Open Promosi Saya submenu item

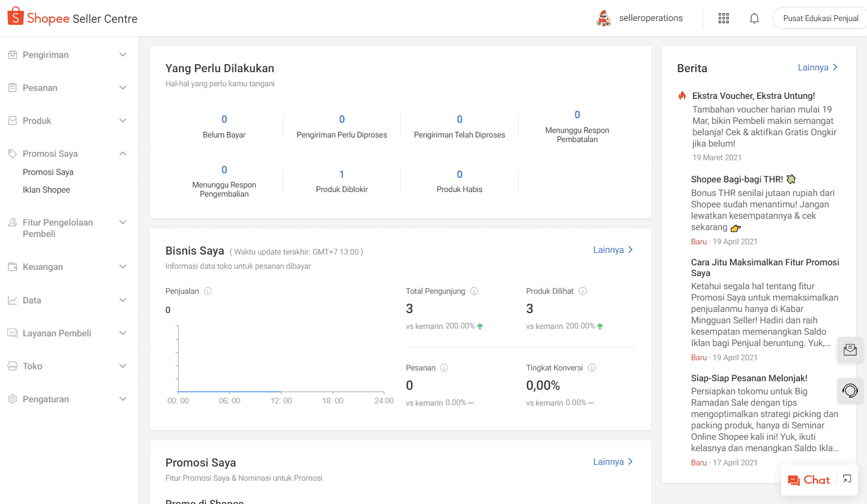point(48,172)
